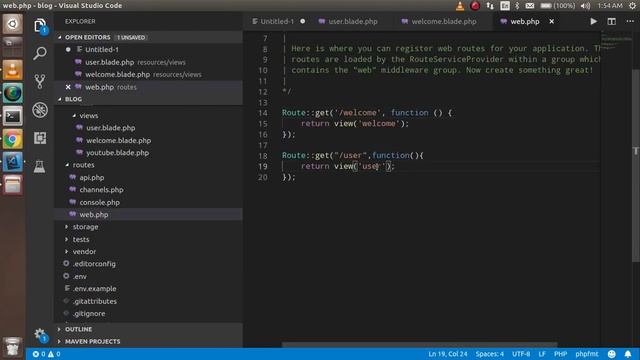
Task: Run code with the play button
Action: 593,21
